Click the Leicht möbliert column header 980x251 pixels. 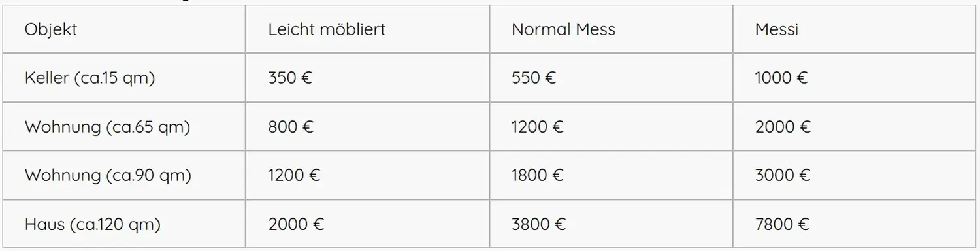click(x=368, y=29)
